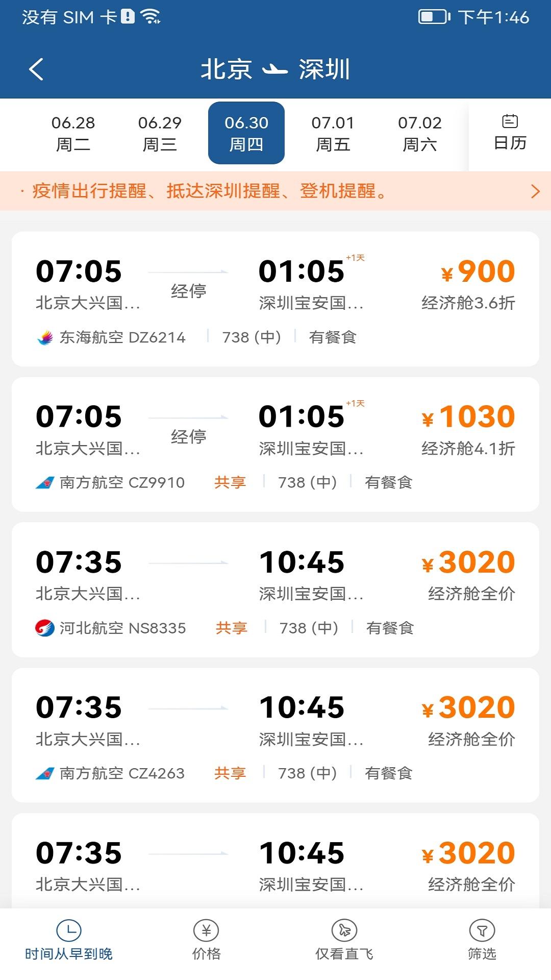Tap the 南方航空 logo beside CZ9910

45,482
